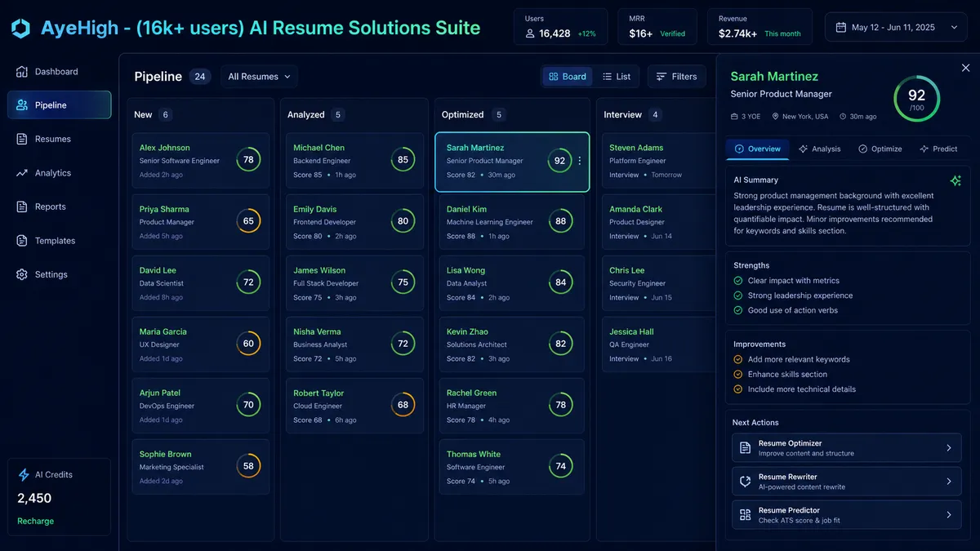Click the location pin icon by New York
The image size is (980, 551).
tap(774, 117)
